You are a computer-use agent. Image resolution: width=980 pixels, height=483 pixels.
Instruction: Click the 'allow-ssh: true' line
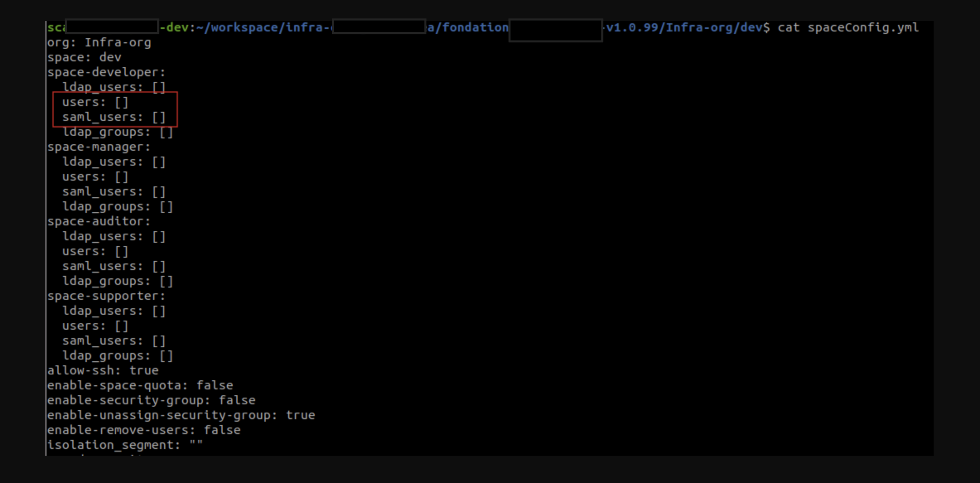[x=103, y=371]
